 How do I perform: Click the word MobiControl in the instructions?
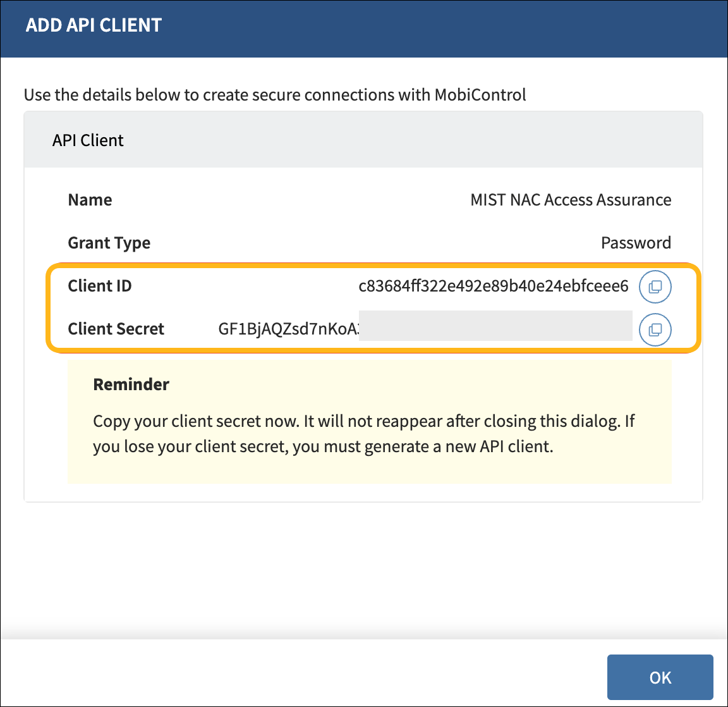pos(480,95)
